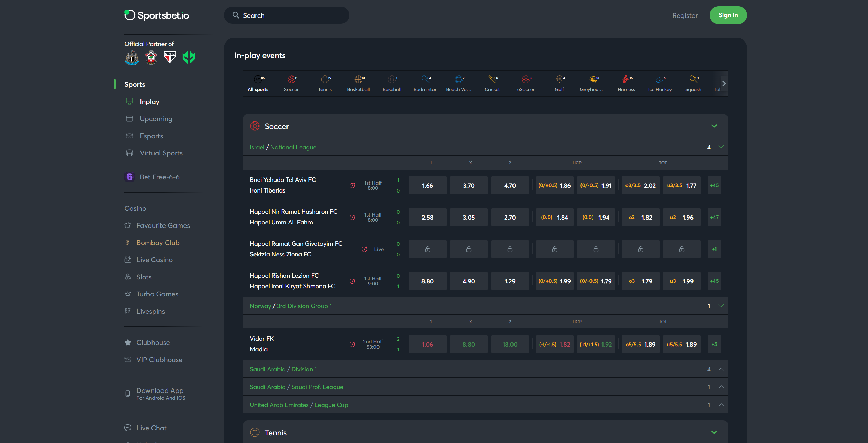Viewport: 868px width, 443px height.
Task: Click the Register link
Action: [x=685, y=15]
